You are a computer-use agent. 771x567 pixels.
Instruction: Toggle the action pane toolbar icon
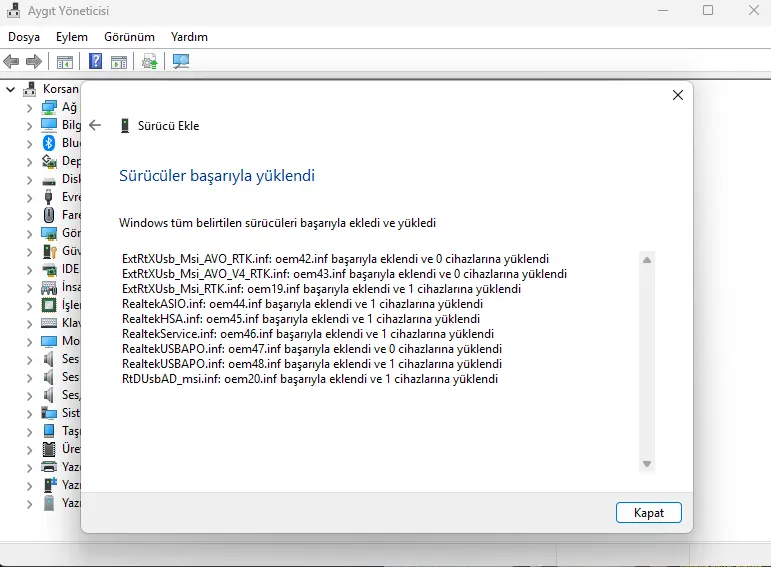coord(119,62)
